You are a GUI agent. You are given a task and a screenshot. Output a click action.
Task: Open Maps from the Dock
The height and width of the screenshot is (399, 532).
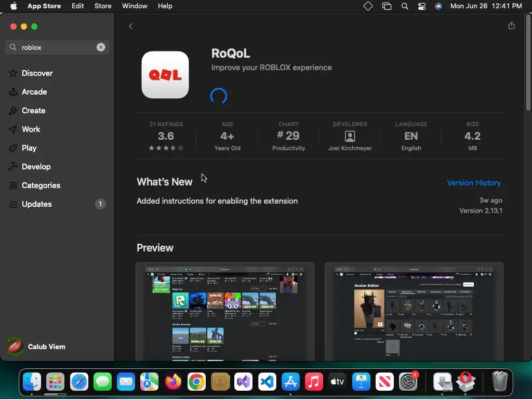(149, 382)
